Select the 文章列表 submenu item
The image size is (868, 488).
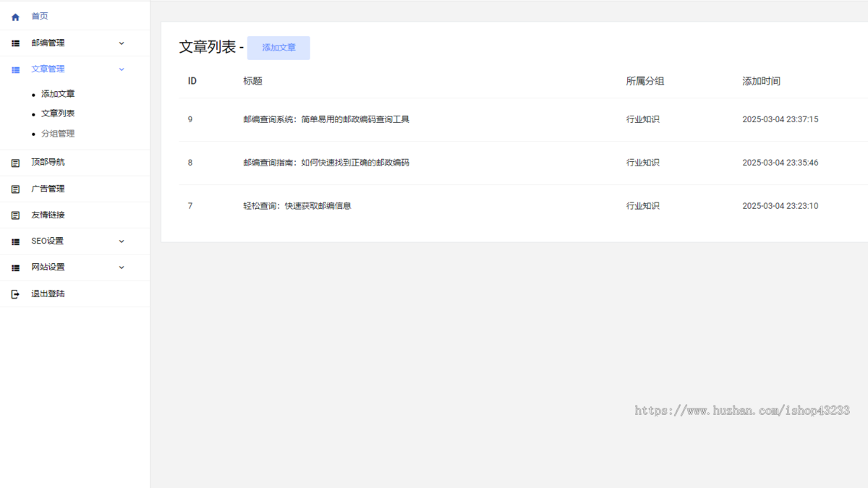pyautogui.click(x=58, y=114)
